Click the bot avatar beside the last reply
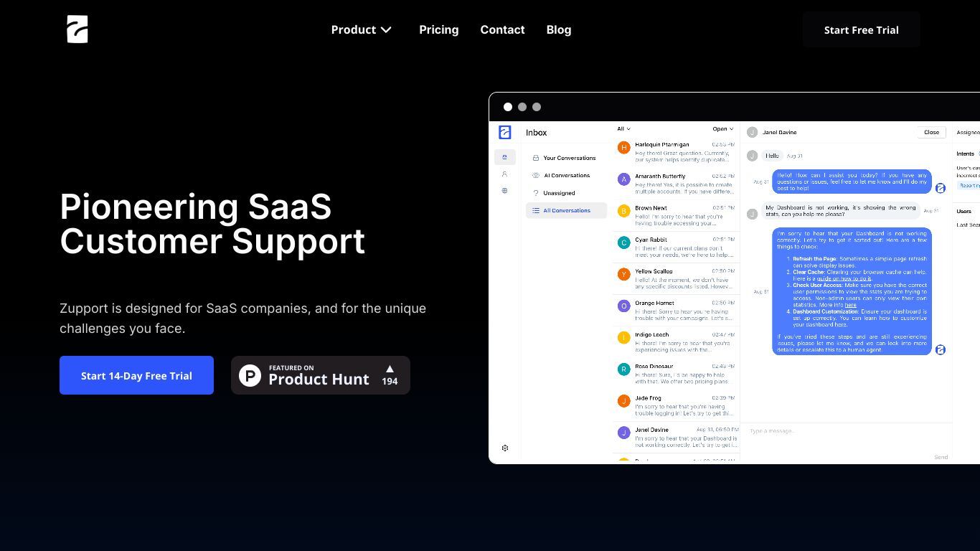980x551 pixels. click(x=941, y=349)
